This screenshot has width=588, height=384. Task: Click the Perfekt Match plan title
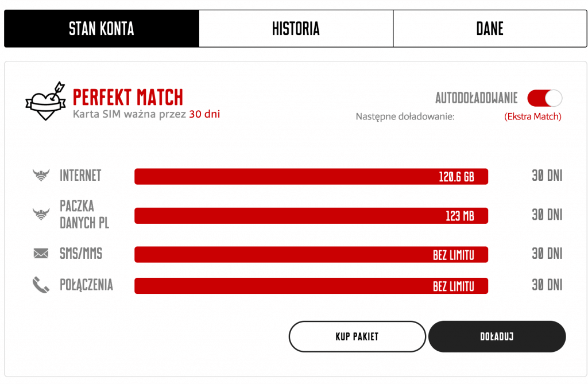click(x=127, y=96)
